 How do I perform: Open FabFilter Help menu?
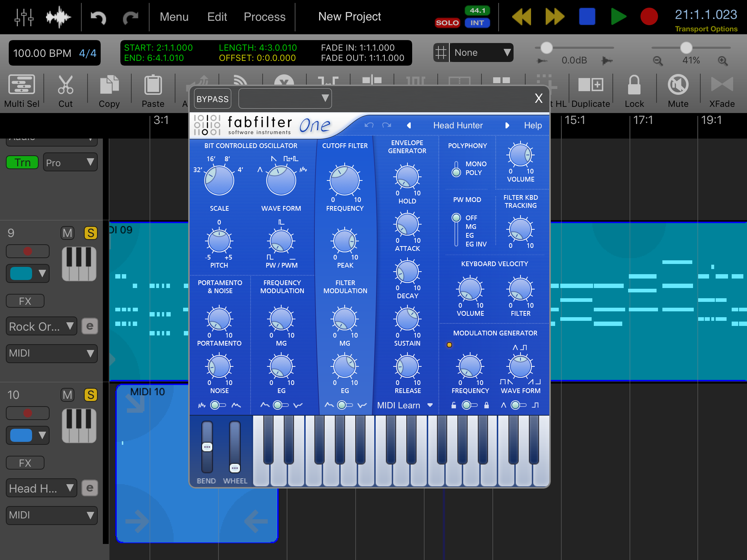coord(533,125)
